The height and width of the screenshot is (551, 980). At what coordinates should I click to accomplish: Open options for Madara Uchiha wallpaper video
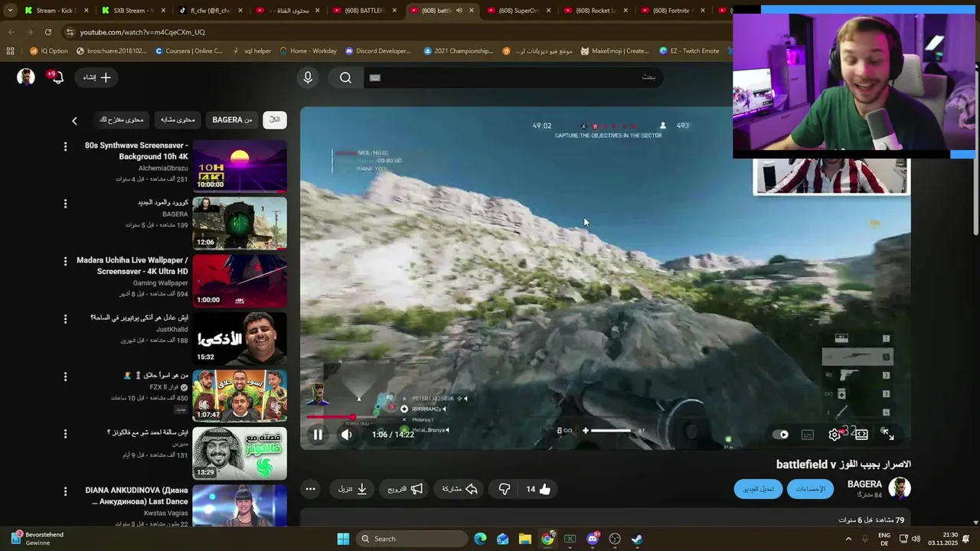click(x=65, y=261)
